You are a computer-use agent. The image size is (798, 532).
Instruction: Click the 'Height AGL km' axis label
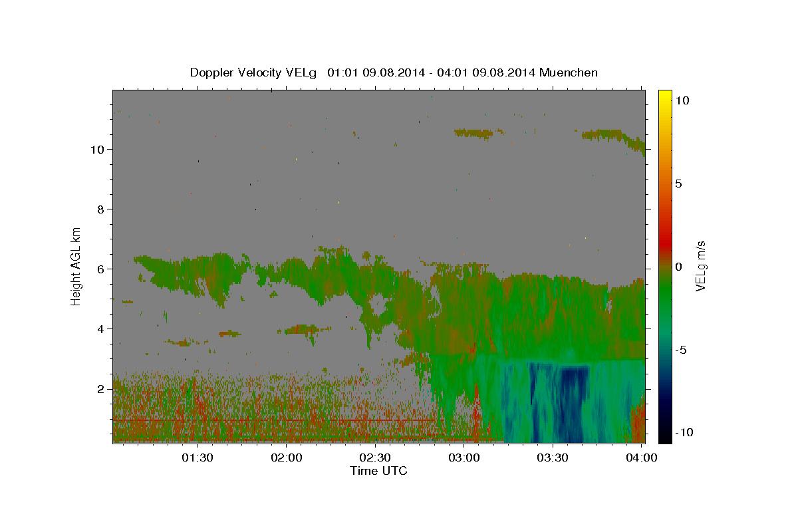click(x=76, y=265)
